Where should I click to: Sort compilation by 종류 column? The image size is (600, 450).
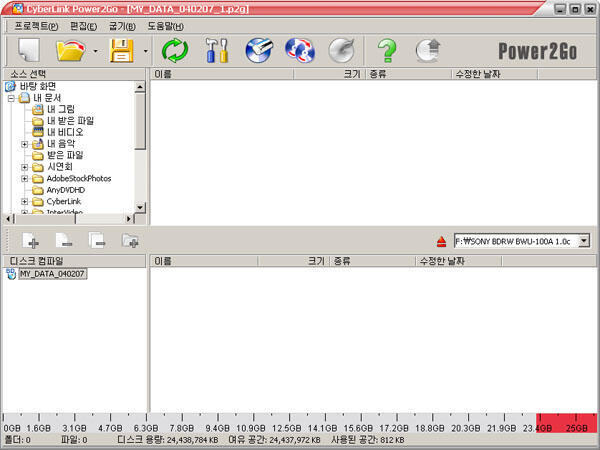[372, 261]
